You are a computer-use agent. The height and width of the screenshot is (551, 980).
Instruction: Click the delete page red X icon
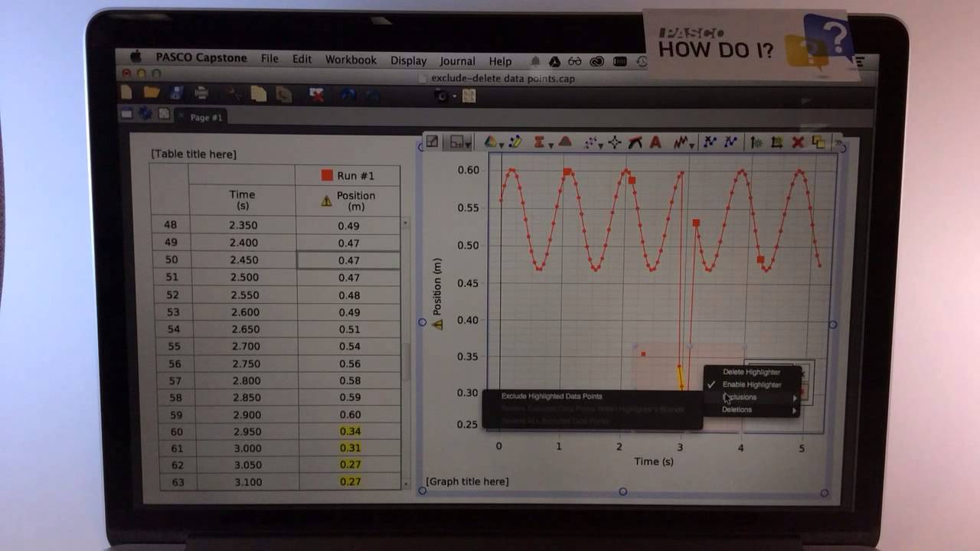[x=316, y=94]
